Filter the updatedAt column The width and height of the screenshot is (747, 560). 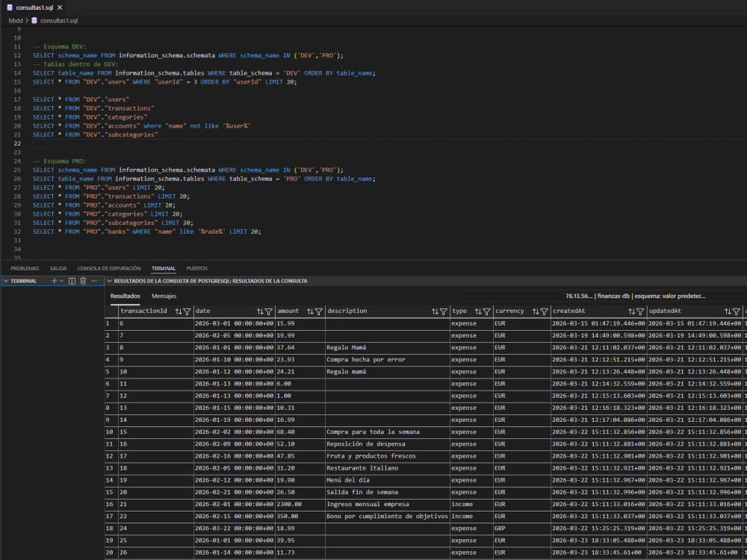(x=737, y=311)
